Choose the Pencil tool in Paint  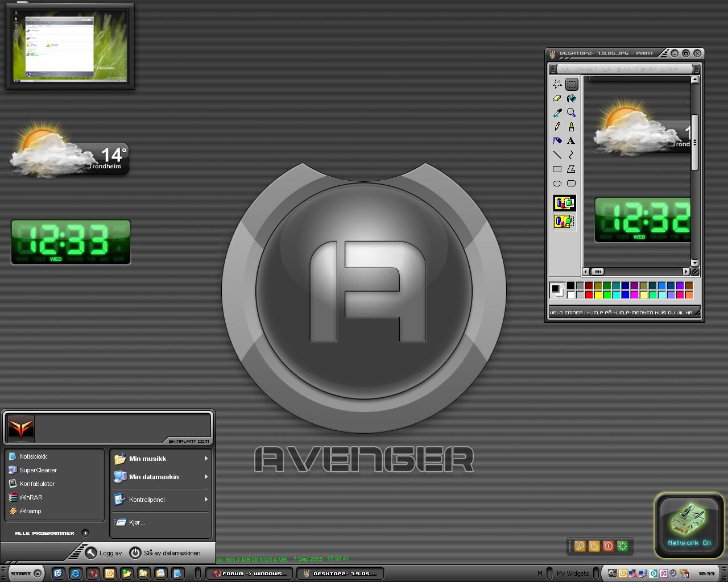click(557, 127)
